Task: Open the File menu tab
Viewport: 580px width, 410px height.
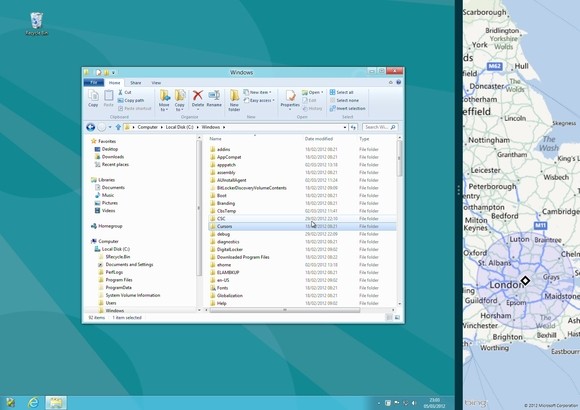Action: 94,83
